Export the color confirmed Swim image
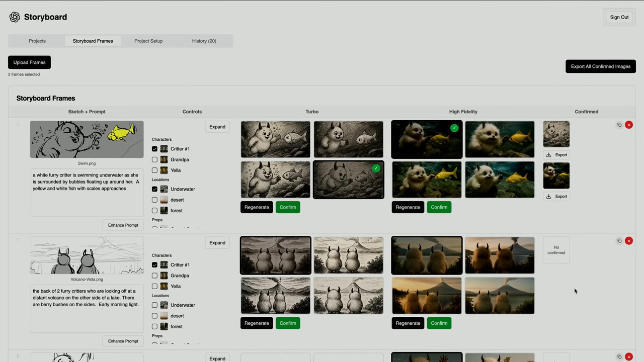Image resolution: width=644 pixels, height=362 pixels. point(556,197)
